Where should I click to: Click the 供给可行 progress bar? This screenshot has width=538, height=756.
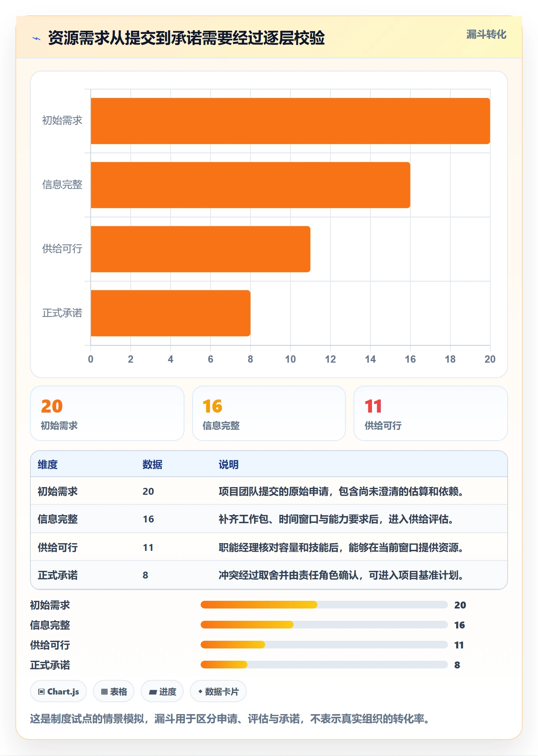click(x=324, y=645)
